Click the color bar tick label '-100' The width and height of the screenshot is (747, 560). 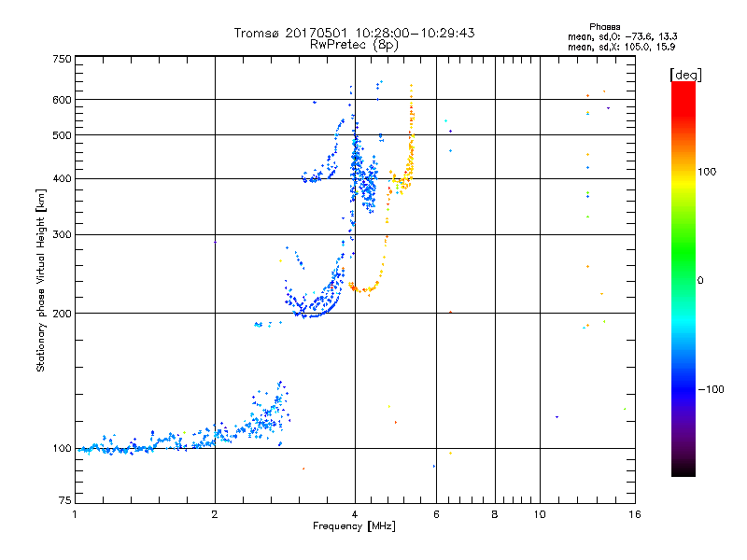tap(711, 389)
